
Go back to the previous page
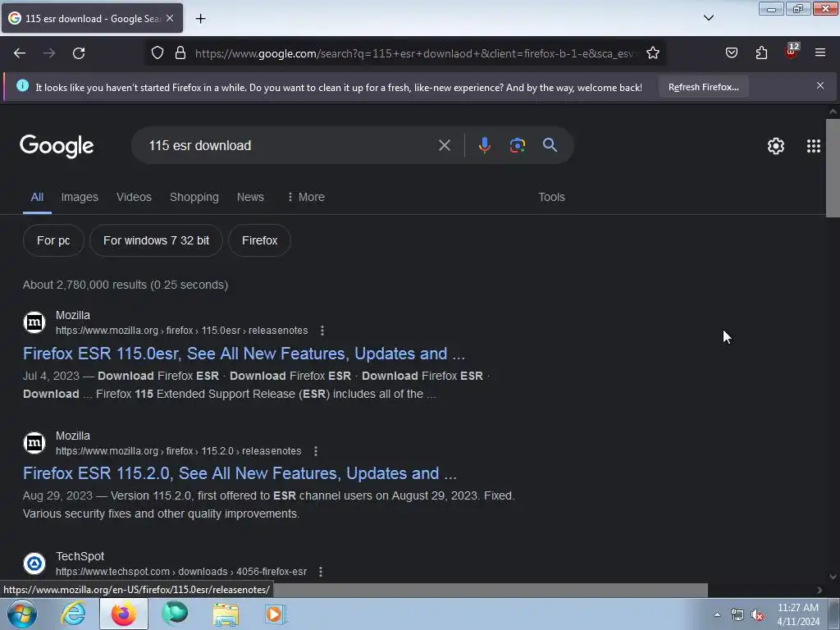tap(20, 53)
